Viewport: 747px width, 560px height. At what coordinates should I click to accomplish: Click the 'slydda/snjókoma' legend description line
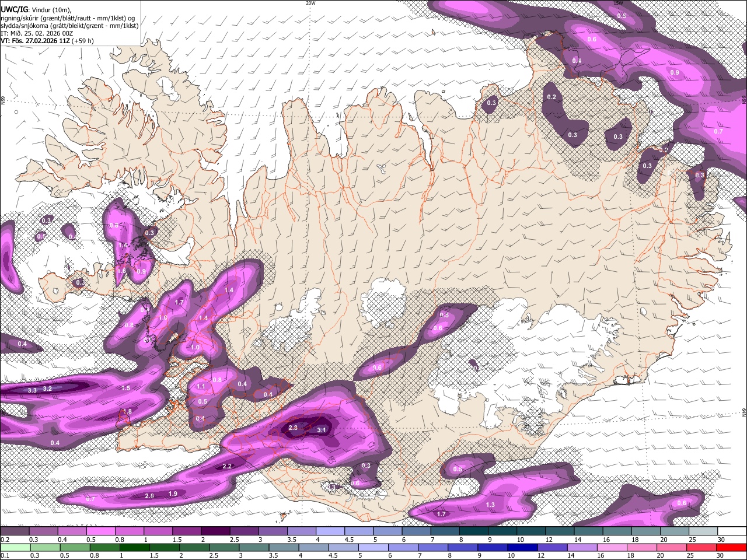pos(69,26)
